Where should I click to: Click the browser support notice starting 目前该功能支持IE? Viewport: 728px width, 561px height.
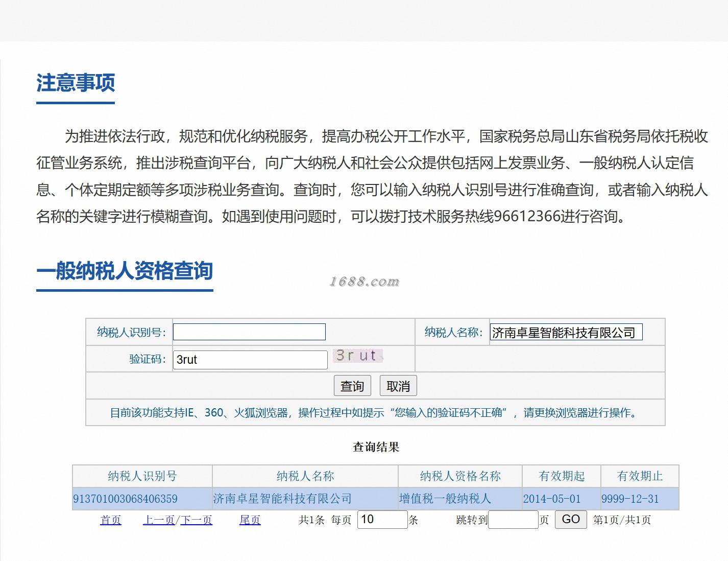coord(375,413)
